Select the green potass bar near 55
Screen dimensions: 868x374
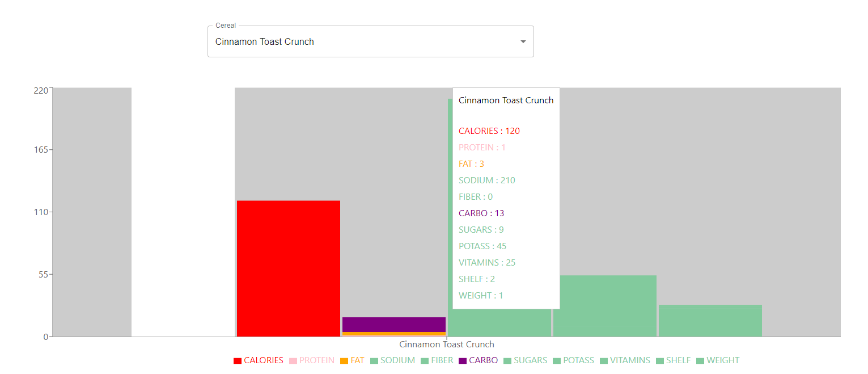(x=604, y=305)
